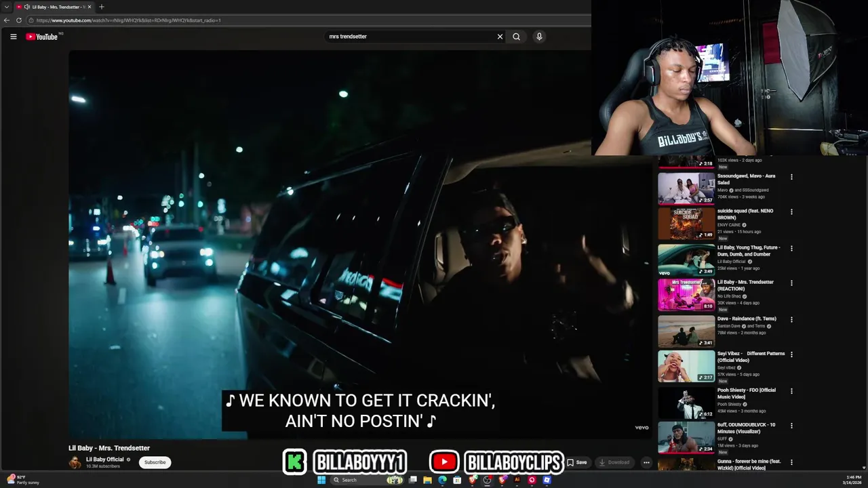Image resolution: width=868 pixels, height=488 pixels.
Task: Save the video to a playlist
Action: (x=578, y=462)
